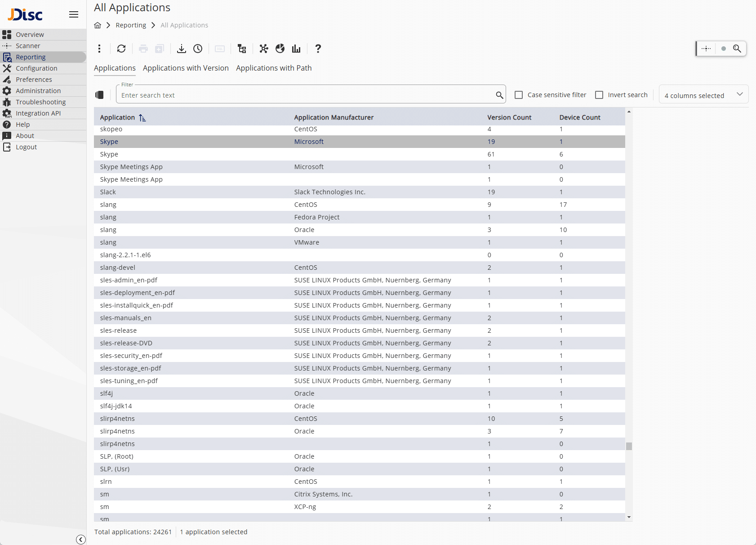Show the bar chart view
Screen dimensions: 756x545
pyautogui.click(x=296, y=49)
